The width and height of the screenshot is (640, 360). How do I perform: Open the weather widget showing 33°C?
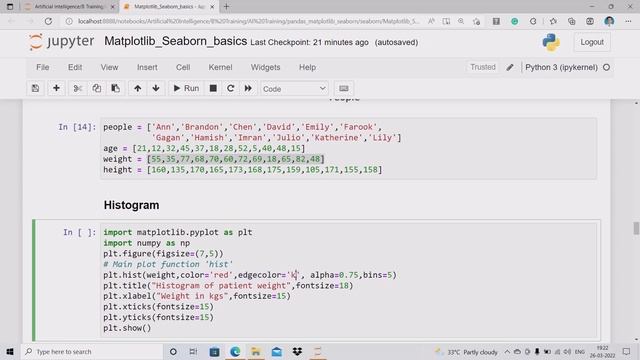(466, 352)
